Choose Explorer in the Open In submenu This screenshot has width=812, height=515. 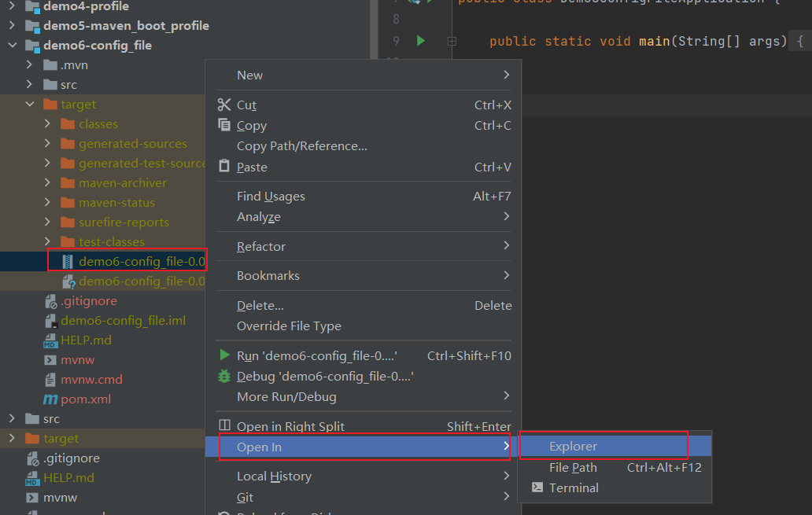[615, 446]
